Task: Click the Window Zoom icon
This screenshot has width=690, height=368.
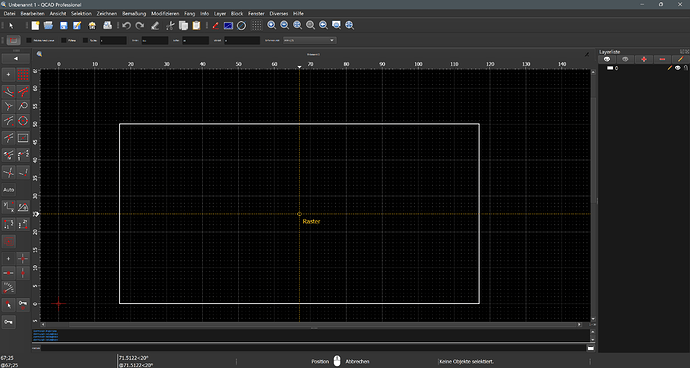Action: pyautogui.click(x=336, y=26)
